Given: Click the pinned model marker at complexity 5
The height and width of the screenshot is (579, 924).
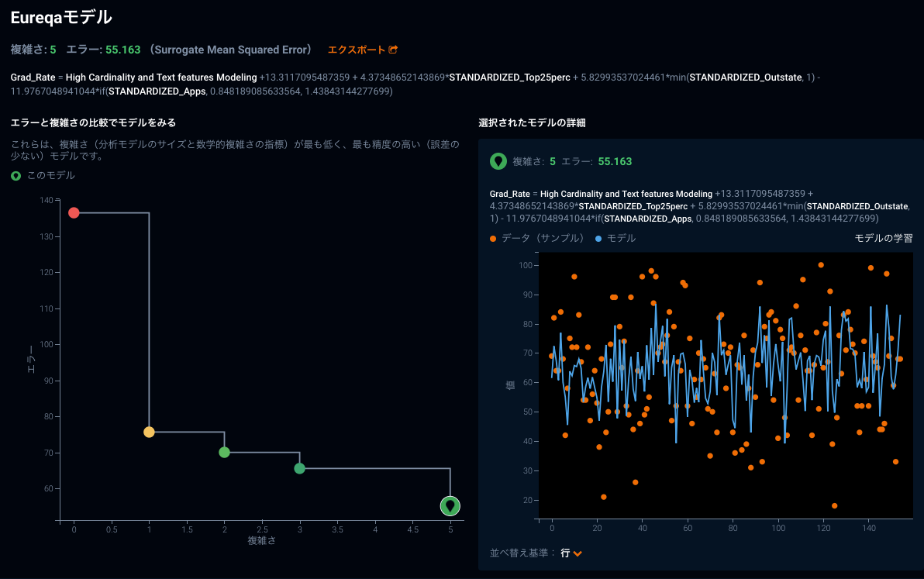Looking at the screenshot, I should coord(450,506).
